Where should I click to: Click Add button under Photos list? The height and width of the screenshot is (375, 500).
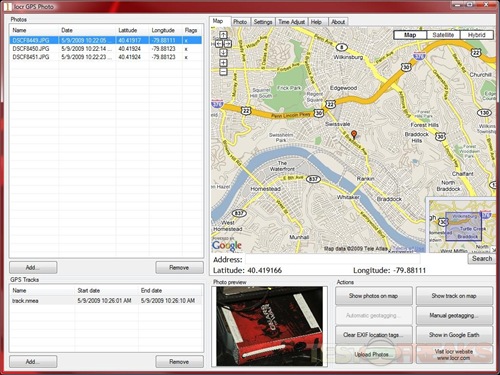point(33,267)
